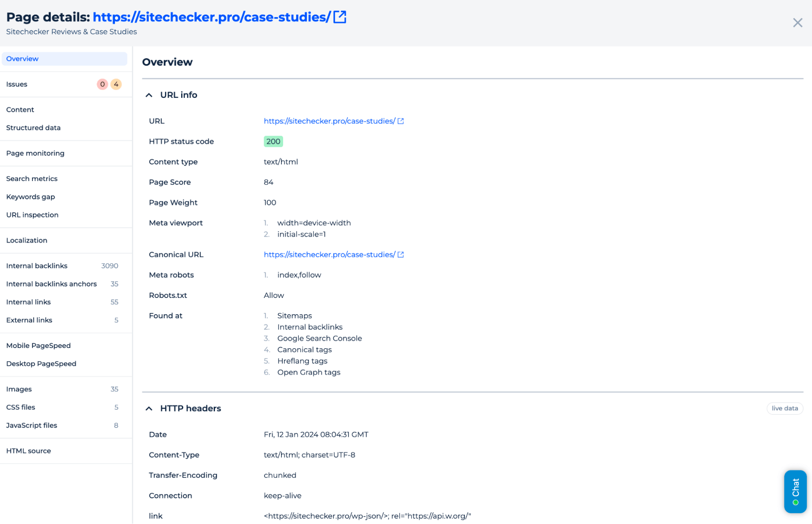Click the 200 status code badge
This screenshot has width=812, height=524.
point(273,141)
